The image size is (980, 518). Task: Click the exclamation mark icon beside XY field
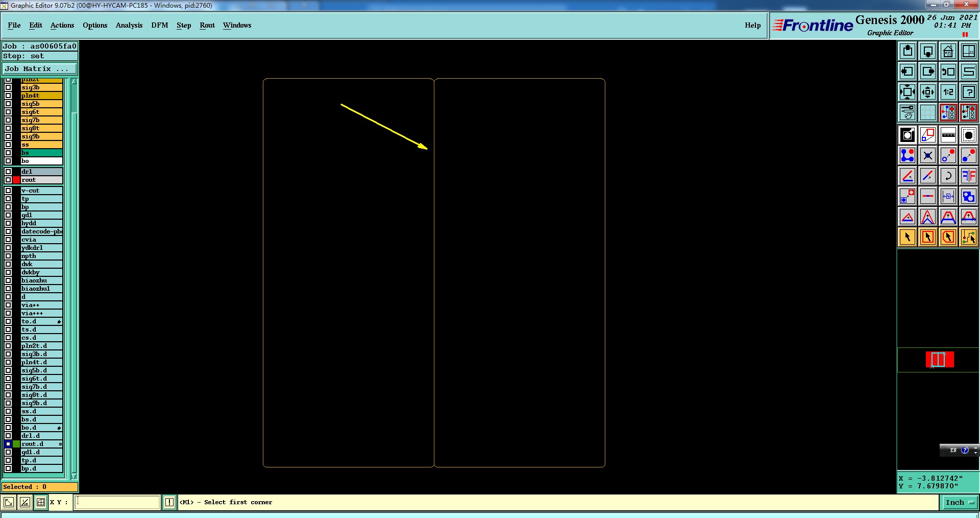[x=169, y=503]
